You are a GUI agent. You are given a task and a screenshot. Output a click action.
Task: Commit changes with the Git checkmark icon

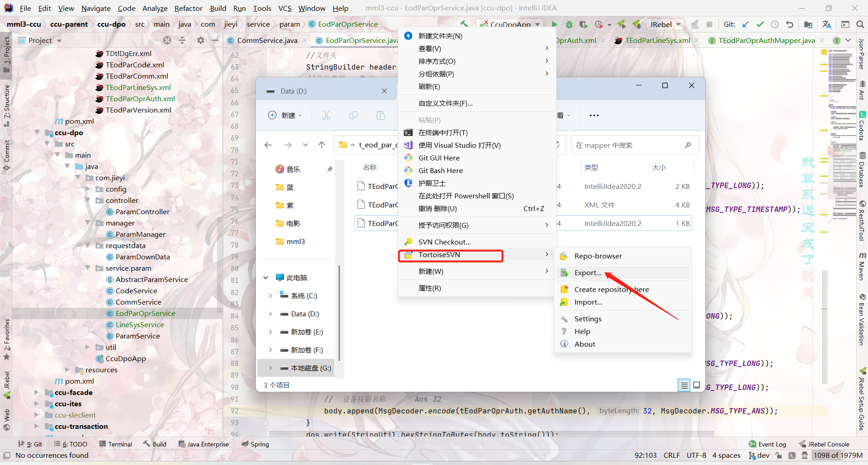point(760,24)
